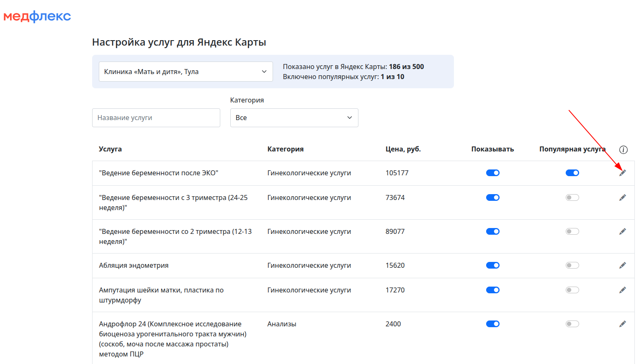Open the info icon beside Популярная услуга
This screenshot has height=364, width=639.
click(623, 150)
